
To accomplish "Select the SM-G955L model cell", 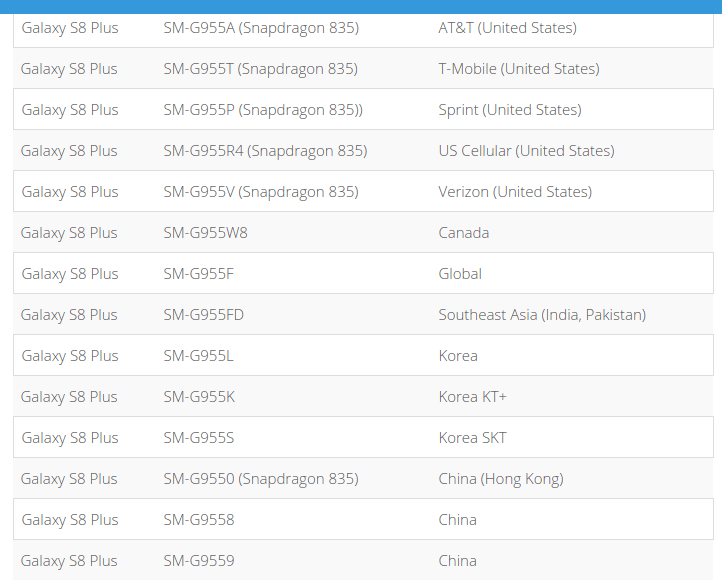I will (198, 356).
